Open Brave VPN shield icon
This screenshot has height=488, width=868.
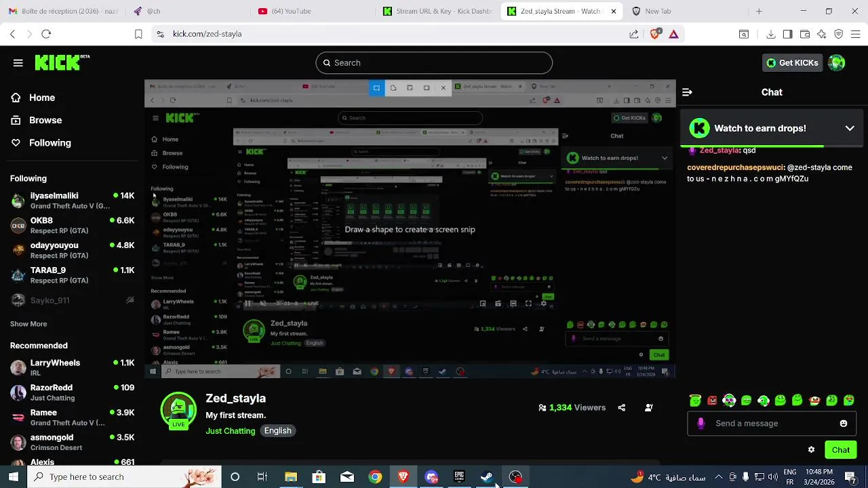[839, 34]
